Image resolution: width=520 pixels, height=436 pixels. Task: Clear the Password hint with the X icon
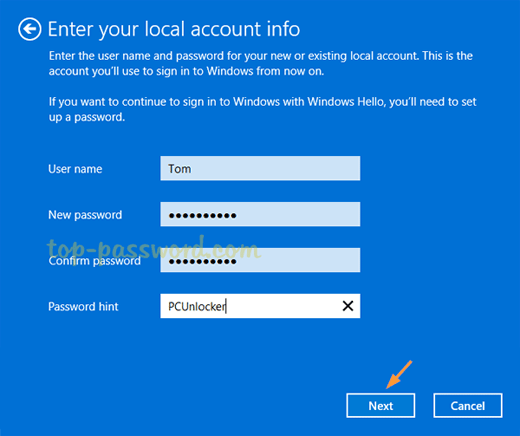tap(348, 306)
